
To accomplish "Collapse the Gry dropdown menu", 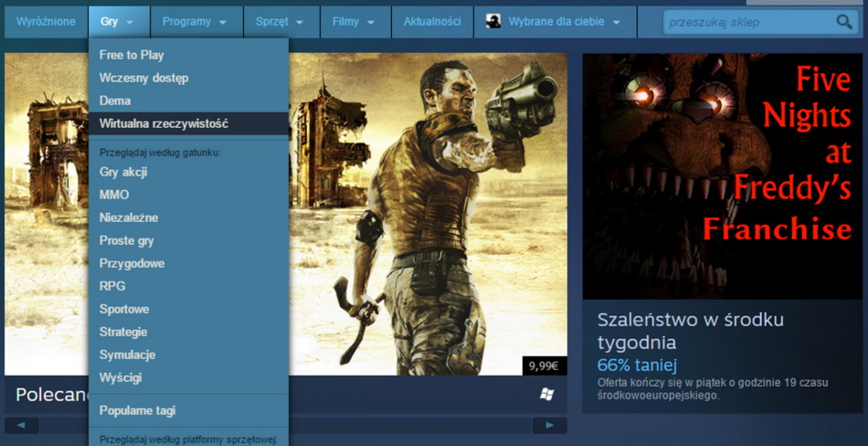I will (119, 22).
